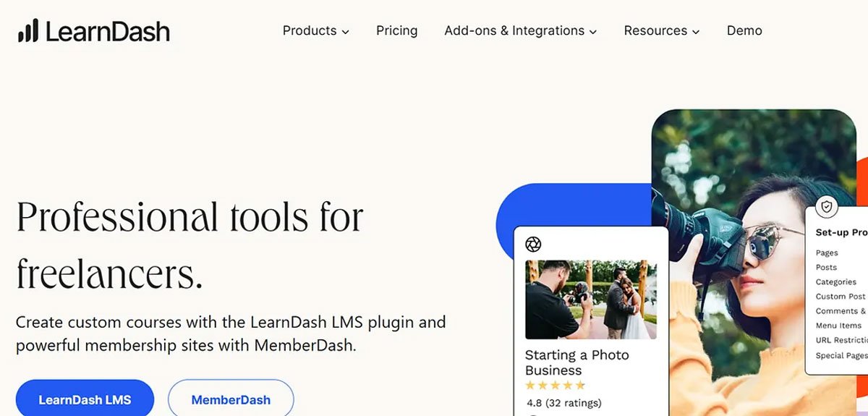868x416 pixels.
Task: Open the Add-ons & Integrations menu
Action: [x=521, y=30]
